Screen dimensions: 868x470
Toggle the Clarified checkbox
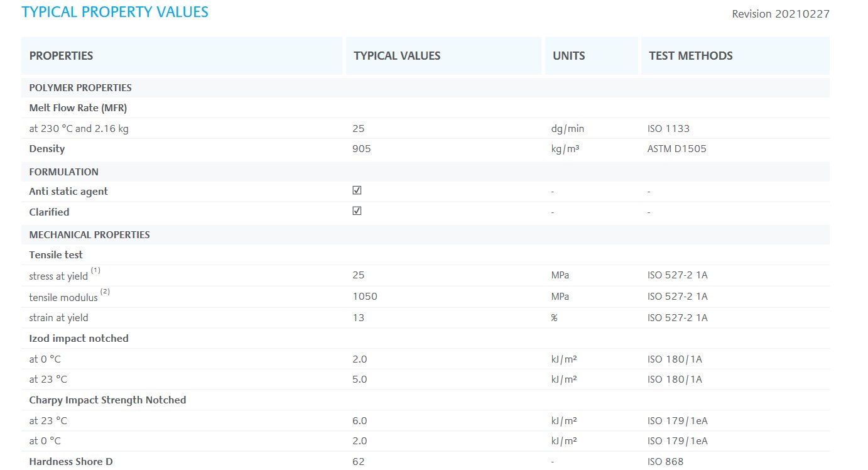pyautogui.click(x=357, y=211)
